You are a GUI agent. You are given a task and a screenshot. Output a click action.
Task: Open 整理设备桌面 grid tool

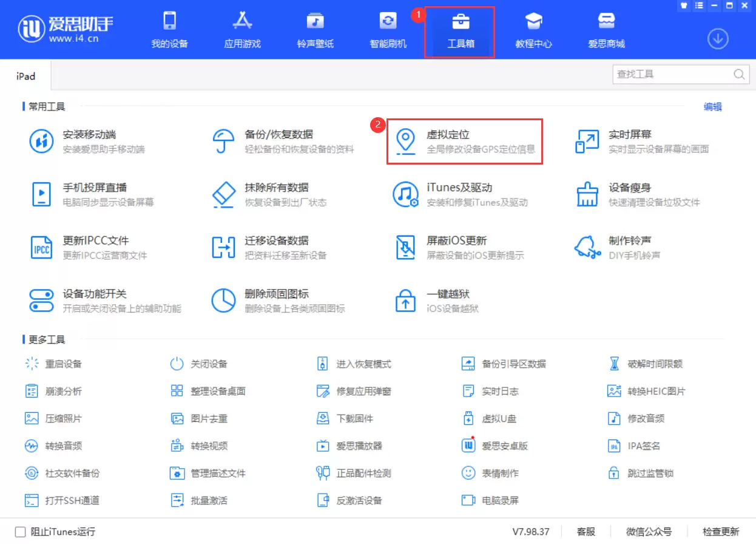pyautogui.click(x=208, y=391)
